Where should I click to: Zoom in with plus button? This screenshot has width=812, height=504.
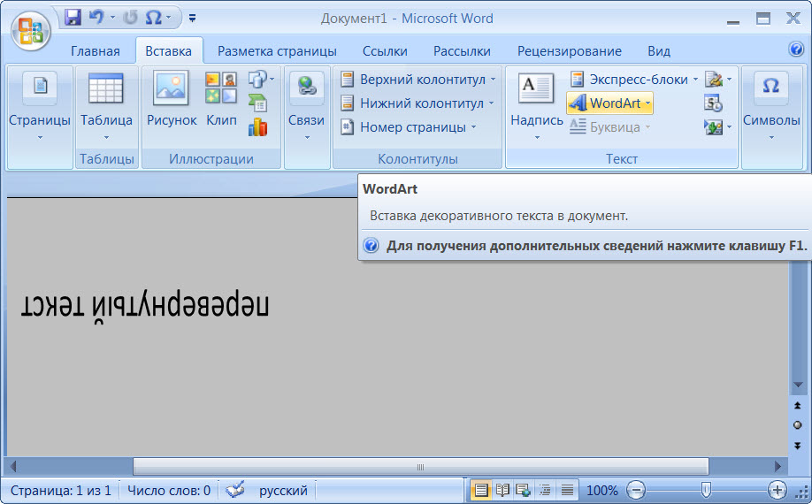tap(777, 490)
